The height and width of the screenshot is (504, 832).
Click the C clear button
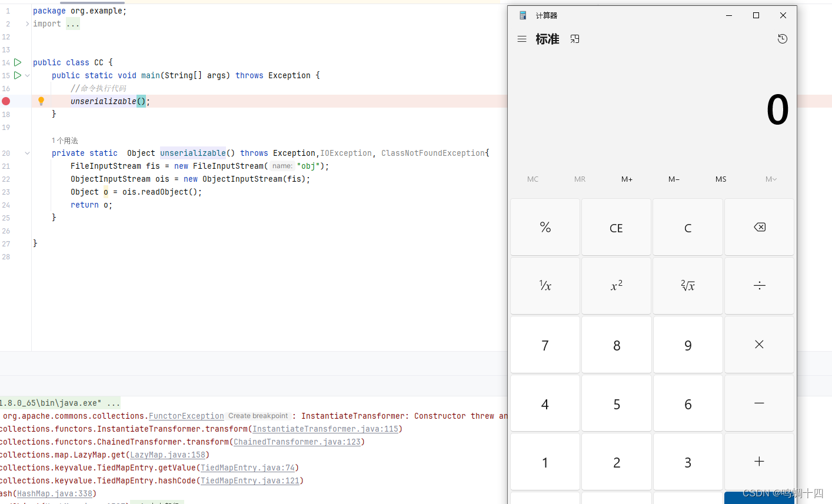tap(688, 227)
